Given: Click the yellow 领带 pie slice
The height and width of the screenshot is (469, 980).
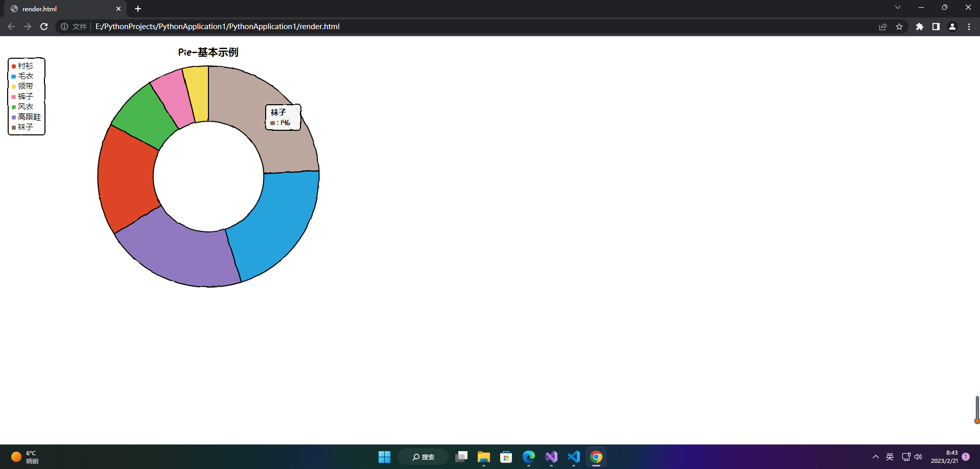Looking at the screenshot, I should tap(198, 94).
